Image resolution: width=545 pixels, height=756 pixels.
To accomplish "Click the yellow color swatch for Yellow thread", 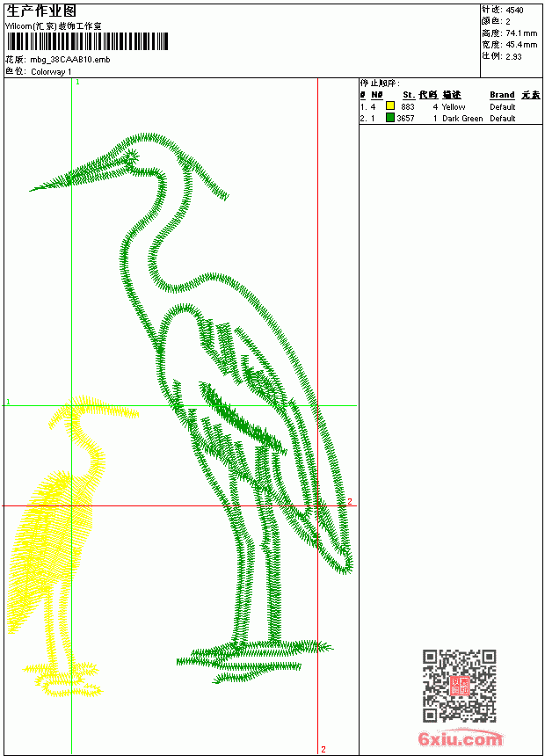I will (390, 105).
